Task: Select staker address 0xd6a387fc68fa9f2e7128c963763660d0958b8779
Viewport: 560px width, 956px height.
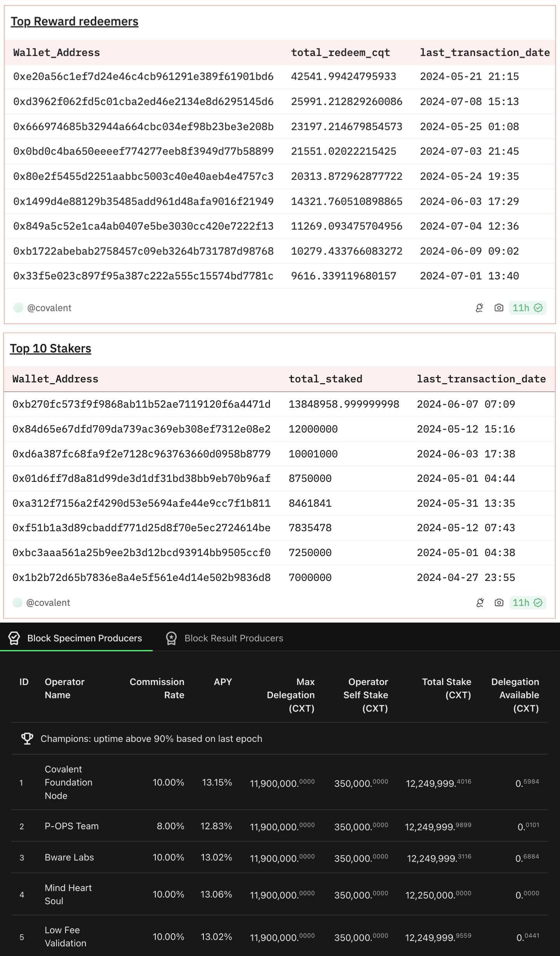Action: tap(141, 454)
